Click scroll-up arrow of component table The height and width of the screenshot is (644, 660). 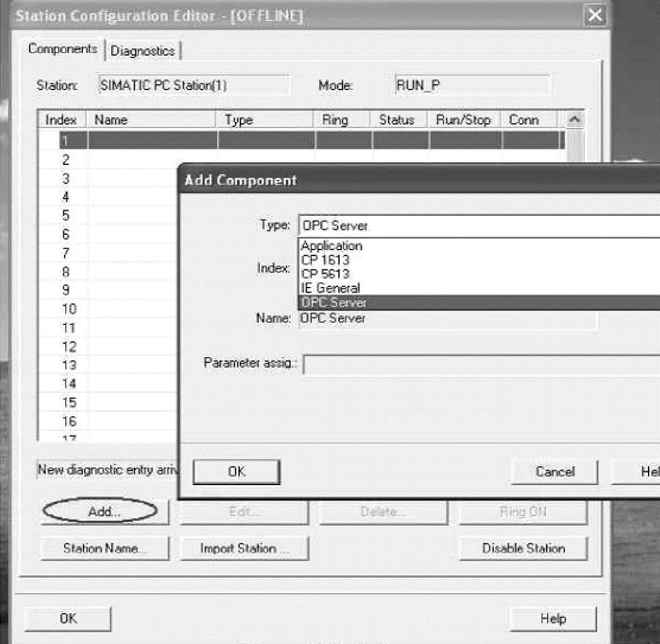click(x=574, y=120)
